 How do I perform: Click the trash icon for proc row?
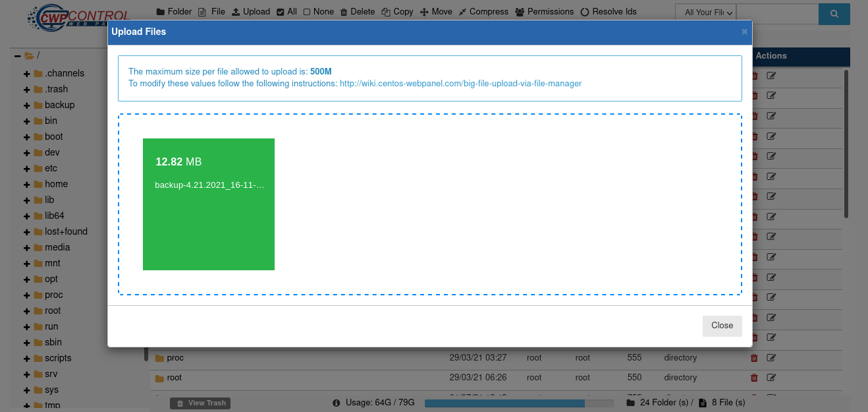pos(754,358)
